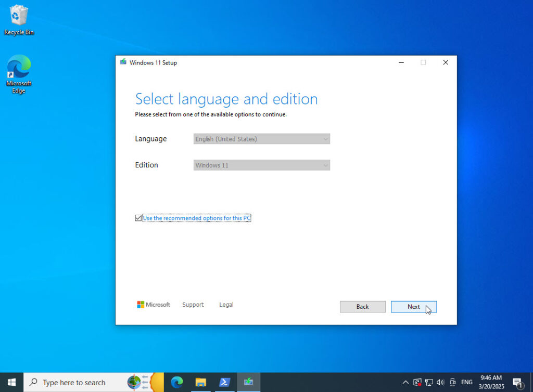Switch to PowerShell in the taskbar
Image resolution: width=533 pixels, height=392 pixels.
pos(224,382)
